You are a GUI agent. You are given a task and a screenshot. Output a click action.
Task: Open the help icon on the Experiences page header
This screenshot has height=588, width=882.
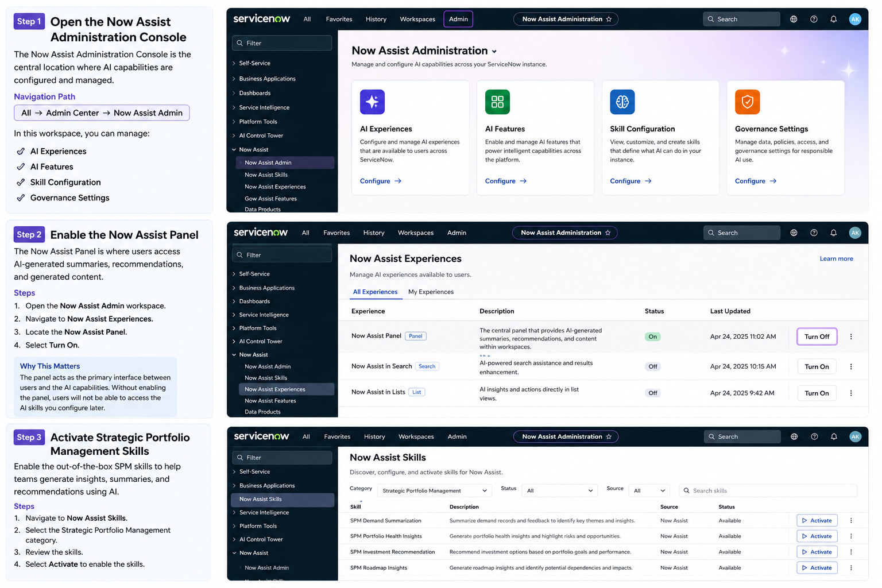pos(814,233)
